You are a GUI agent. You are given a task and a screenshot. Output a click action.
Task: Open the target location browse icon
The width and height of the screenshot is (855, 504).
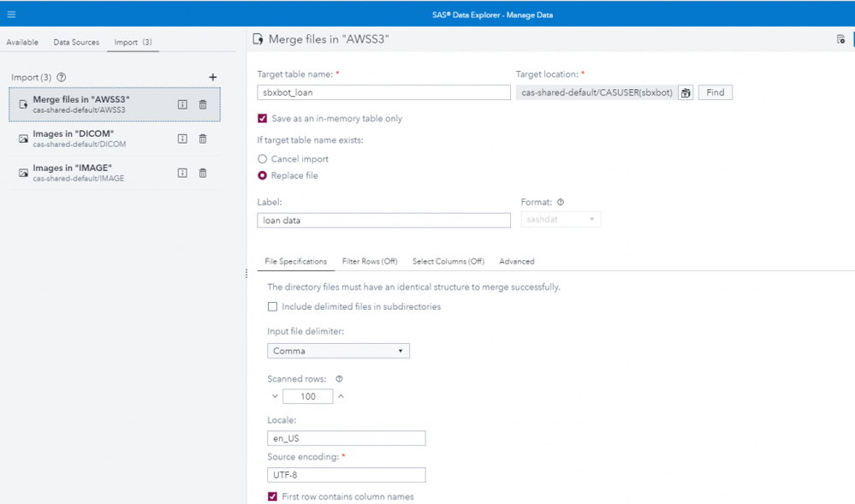pos(686,92)
